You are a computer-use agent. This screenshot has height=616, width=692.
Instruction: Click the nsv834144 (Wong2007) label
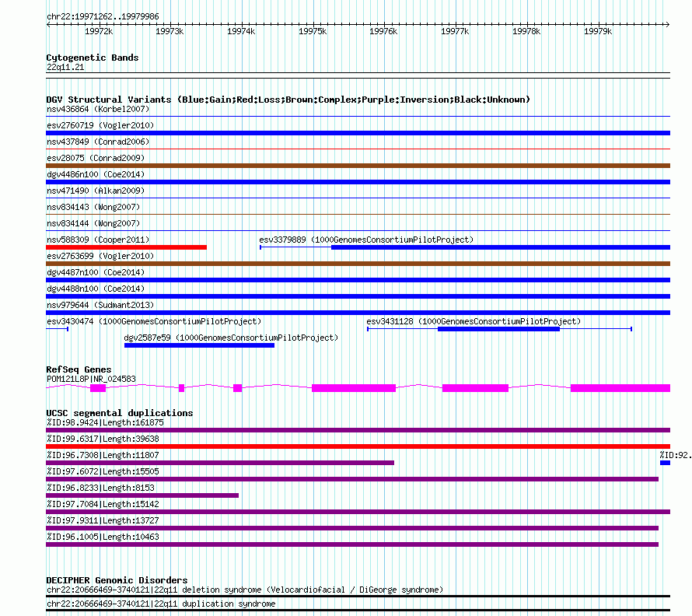[x=93, y=223]
